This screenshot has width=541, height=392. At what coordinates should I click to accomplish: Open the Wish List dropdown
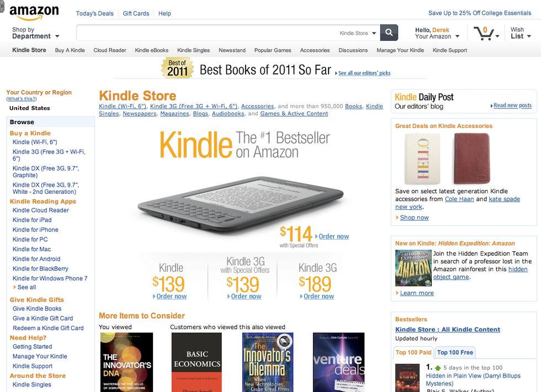pos(520,33)
